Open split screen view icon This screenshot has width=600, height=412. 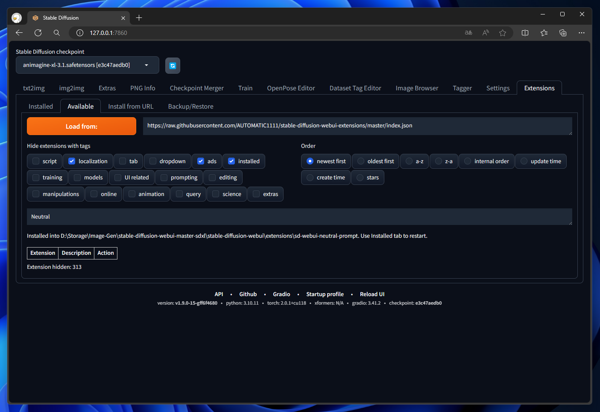coord(525,33)
